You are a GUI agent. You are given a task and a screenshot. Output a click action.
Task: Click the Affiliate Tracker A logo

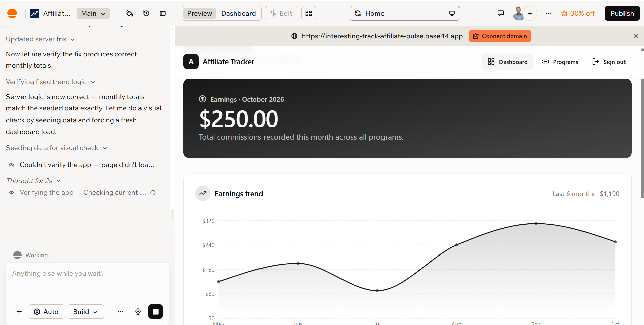191,62
